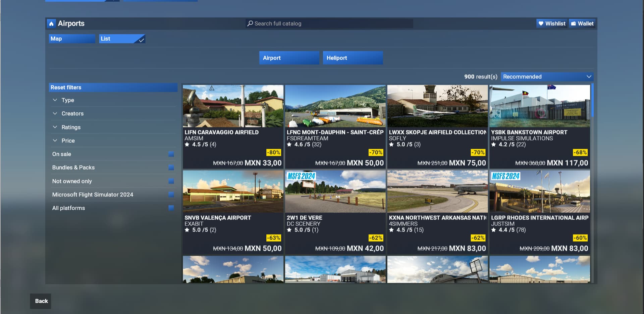Toggle Microsoft Flight Simulator 2024 filter checkbox
The height and width of the screenshot is (314, 644).
[x=171, y=195]
